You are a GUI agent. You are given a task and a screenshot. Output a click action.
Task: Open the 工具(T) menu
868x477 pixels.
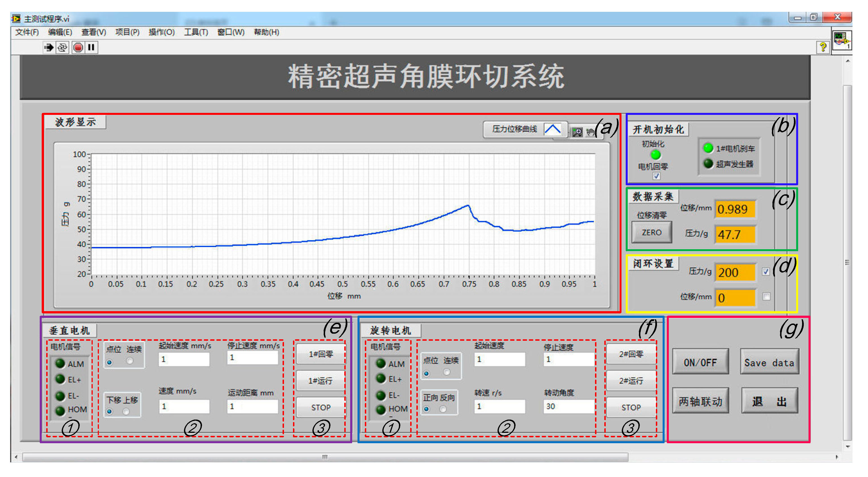(x=196, y=32)
